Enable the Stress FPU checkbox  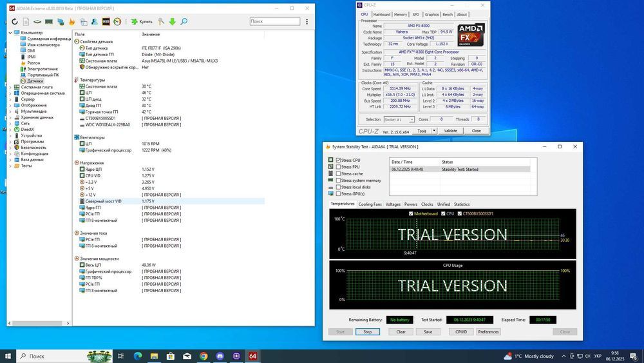(x=339, y=167)
